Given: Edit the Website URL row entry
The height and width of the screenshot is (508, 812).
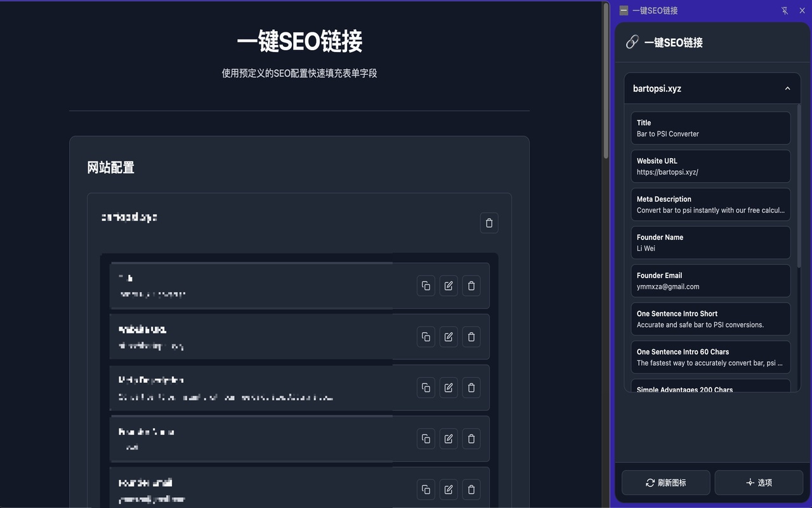Looking at the screenshot, I should [x=449, y=337].
